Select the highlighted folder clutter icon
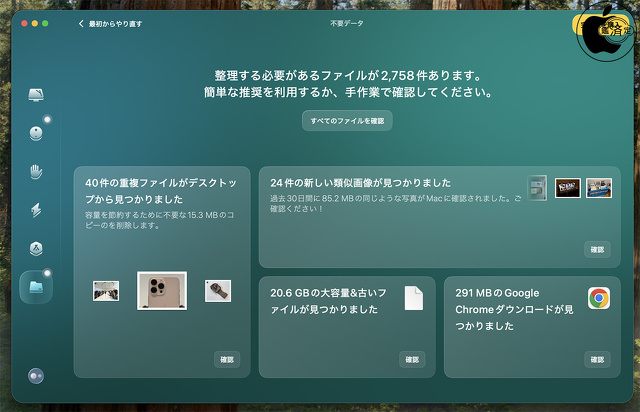 pos(36,287)
